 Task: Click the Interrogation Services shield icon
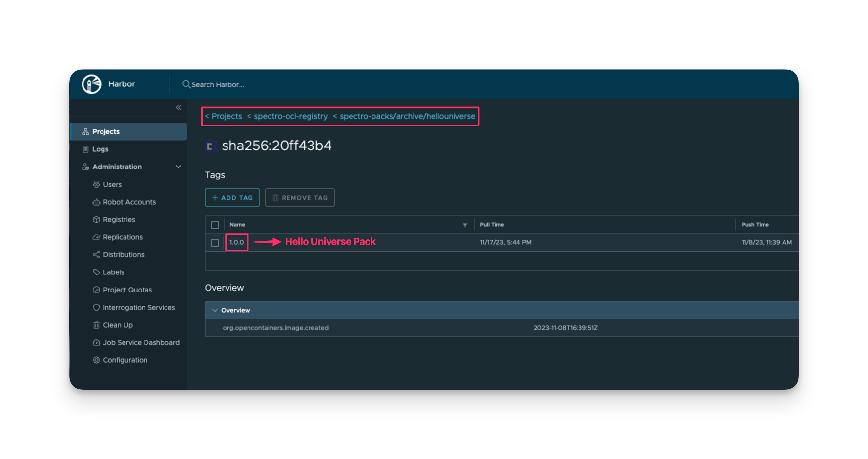tap(96, 308)
